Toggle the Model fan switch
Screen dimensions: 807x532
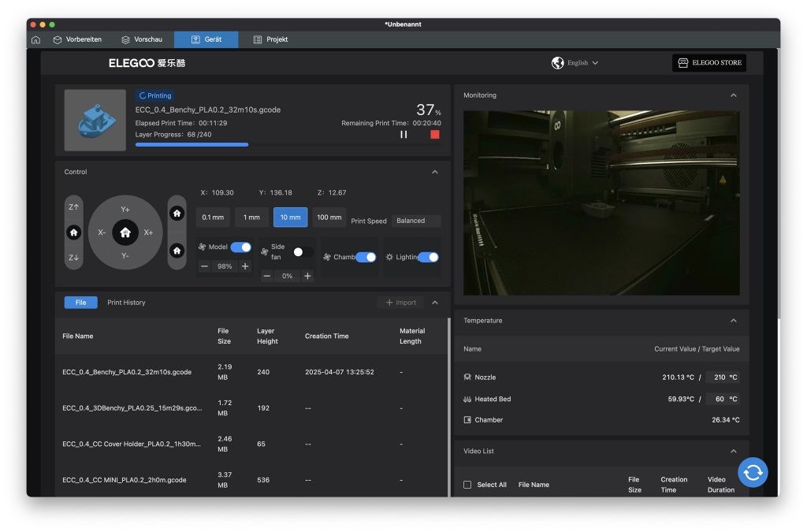[x=241, y=247]
